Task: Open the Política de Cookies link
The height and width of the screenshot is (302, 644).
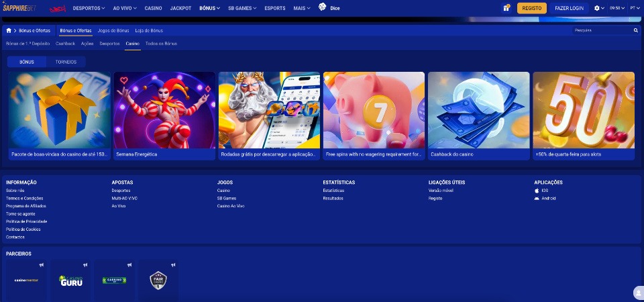Action: (23, 230)
